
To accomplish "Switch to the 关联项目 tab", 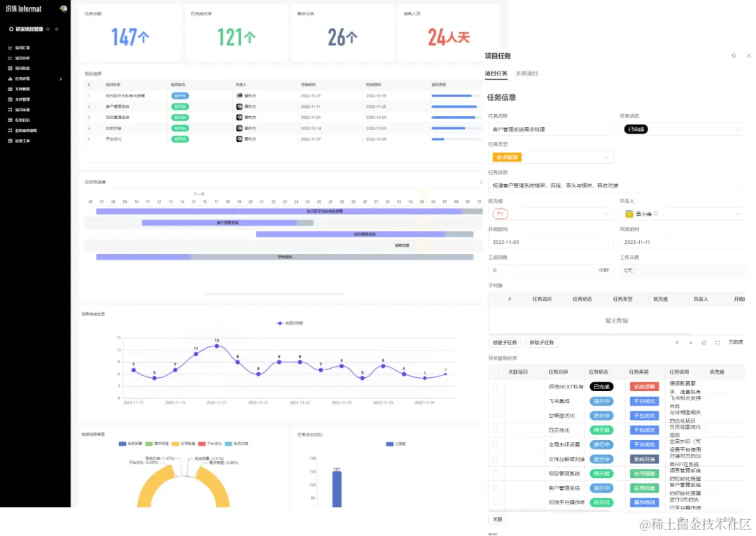I will pos(526,73).
